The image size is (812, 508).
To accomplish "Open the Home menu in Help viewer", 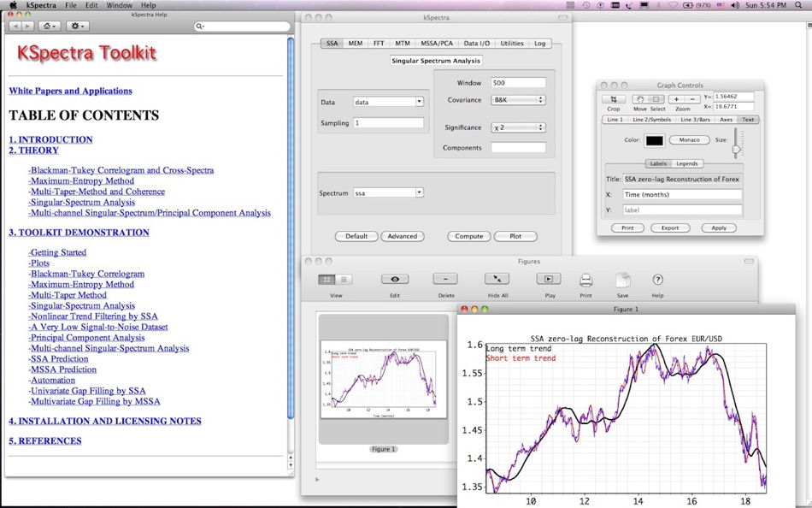I will pos(50,26).
